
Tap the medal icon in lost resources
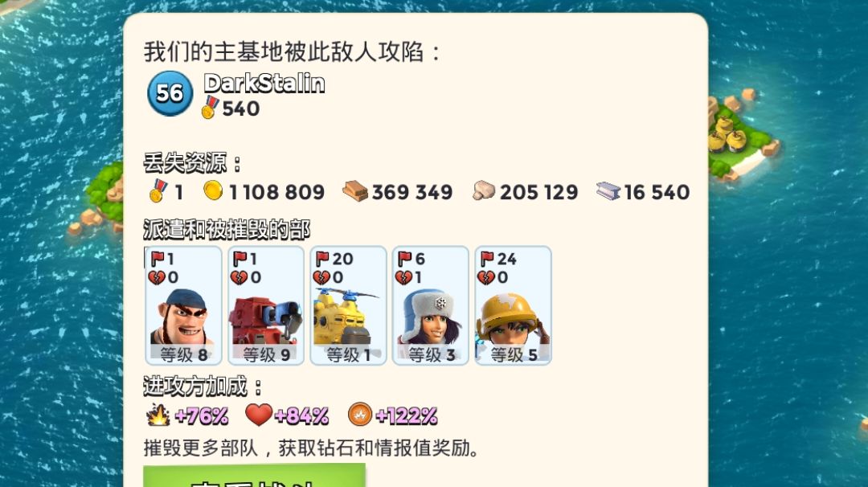[158, 191]
